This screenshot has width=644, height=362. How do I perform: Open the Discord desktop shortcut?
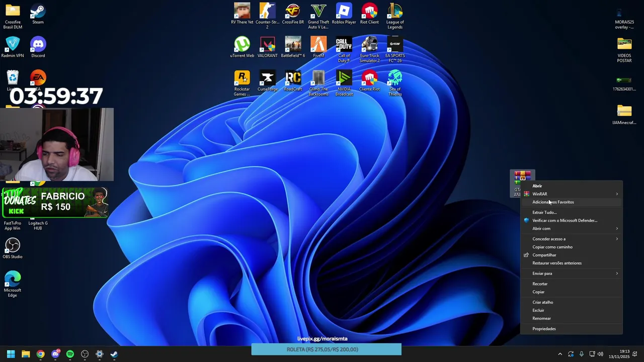(38, 48)
